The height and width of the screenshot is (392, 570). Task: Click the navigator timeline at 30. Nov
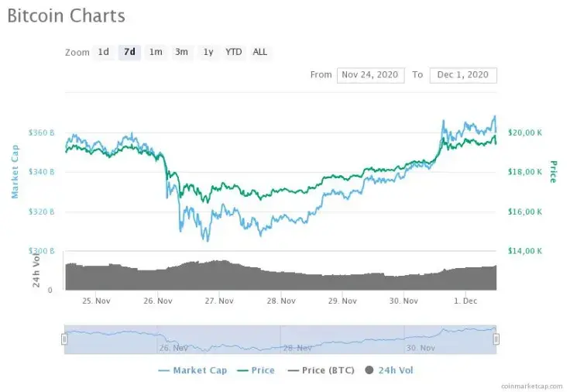click(422, 349)
